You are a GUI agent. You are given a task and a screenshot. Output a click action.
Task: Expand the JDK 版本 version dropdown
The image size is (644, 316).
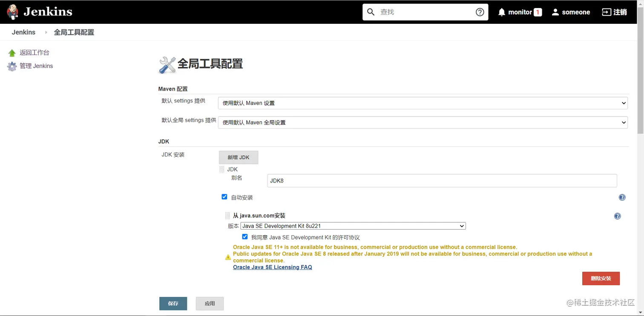coord(353,226)
